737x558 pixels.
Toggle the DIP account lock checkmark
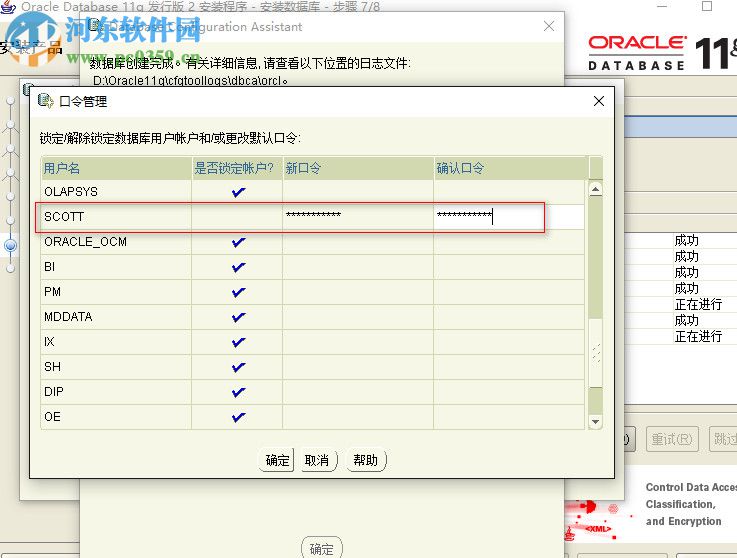coord(238,392)
